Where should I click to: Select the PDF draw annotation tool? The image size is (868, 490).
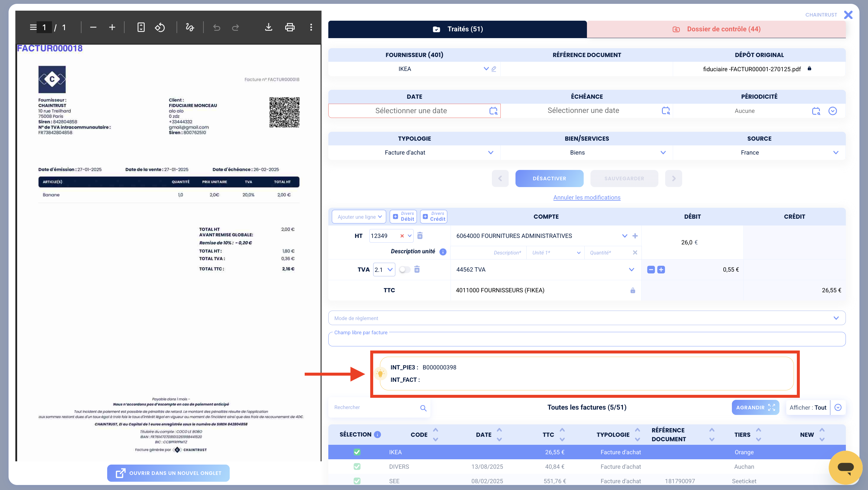[x=190, y=27]
